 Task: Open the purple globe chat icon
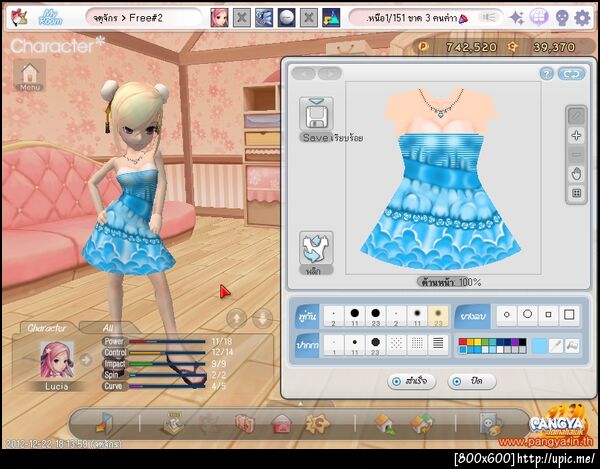click(x=538, y=18)
